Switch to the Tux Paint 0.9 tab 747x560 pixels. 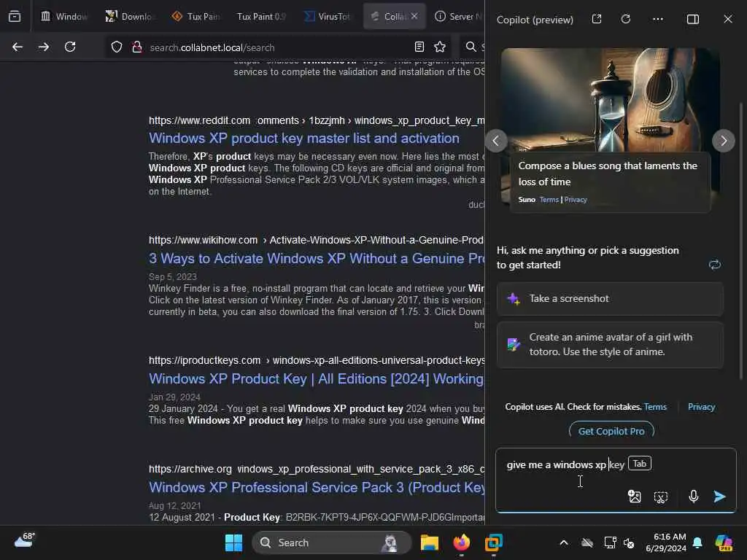click(x=261, y=17)
